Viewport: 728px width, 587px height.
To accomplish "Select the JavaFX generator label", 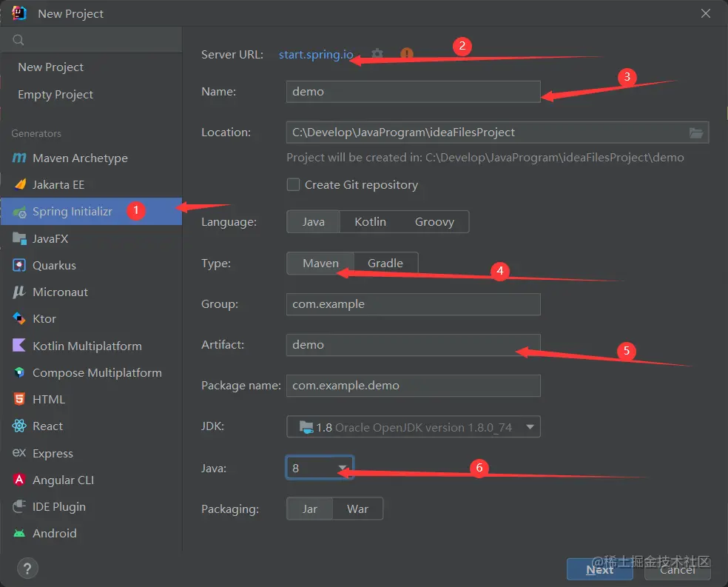I will click(50, 238).
